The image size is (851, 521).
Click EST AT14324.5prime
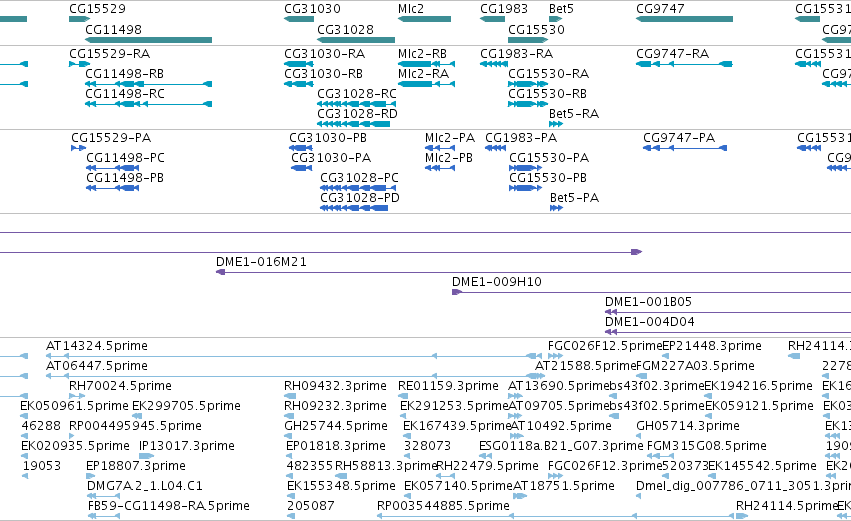point(97,346)
